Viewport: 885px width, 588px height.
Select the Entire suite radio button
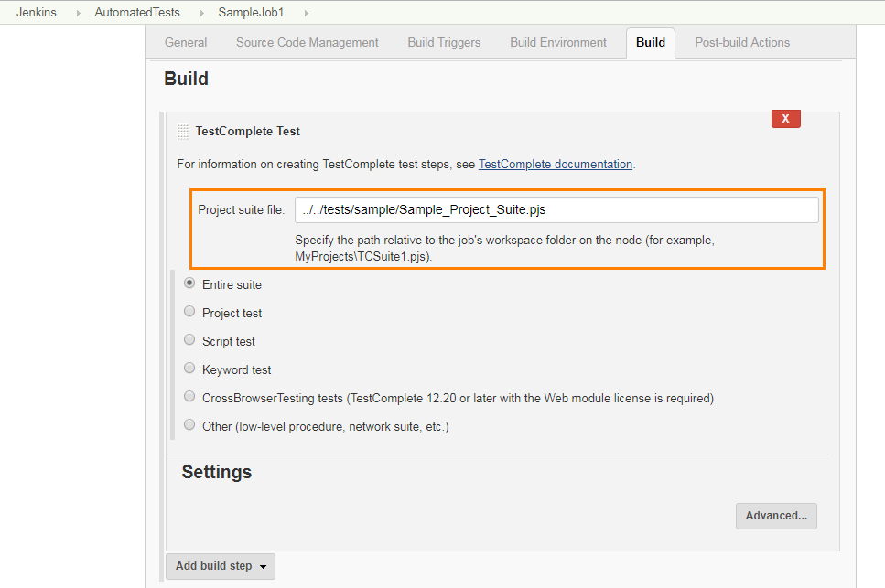pyautogui.click(x=189, y=283)
